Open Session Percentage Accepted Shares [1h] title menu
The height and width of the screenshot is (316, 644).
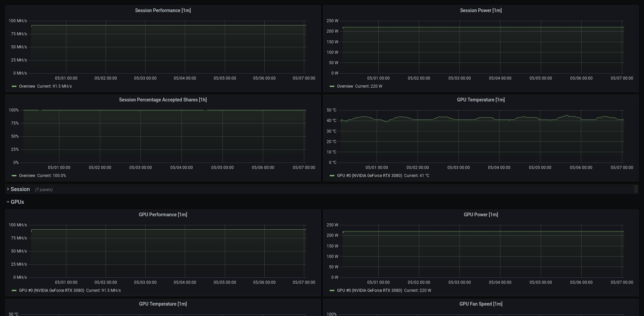[163, 100]
